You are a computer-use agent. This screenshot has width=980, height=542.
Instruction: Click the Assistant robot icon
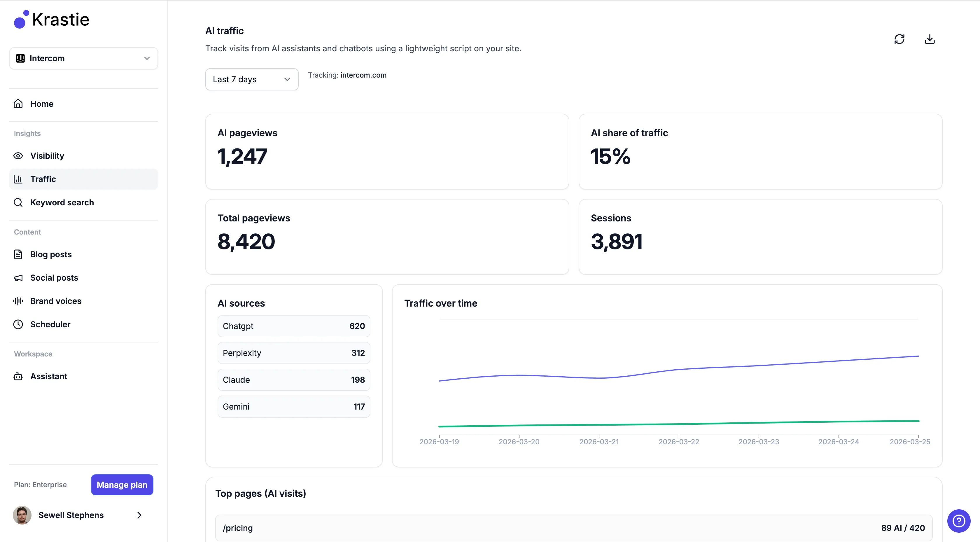tap(18, 376)
